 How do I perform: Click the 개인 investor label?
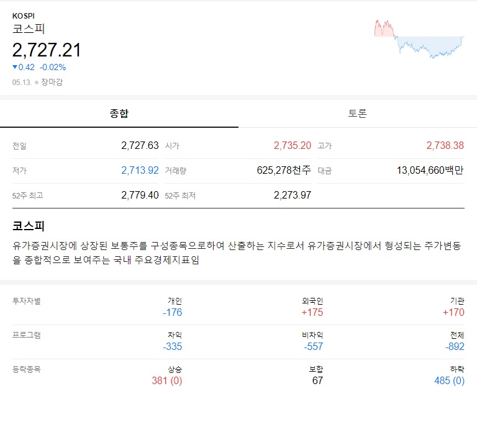click(x=175, y=301)
